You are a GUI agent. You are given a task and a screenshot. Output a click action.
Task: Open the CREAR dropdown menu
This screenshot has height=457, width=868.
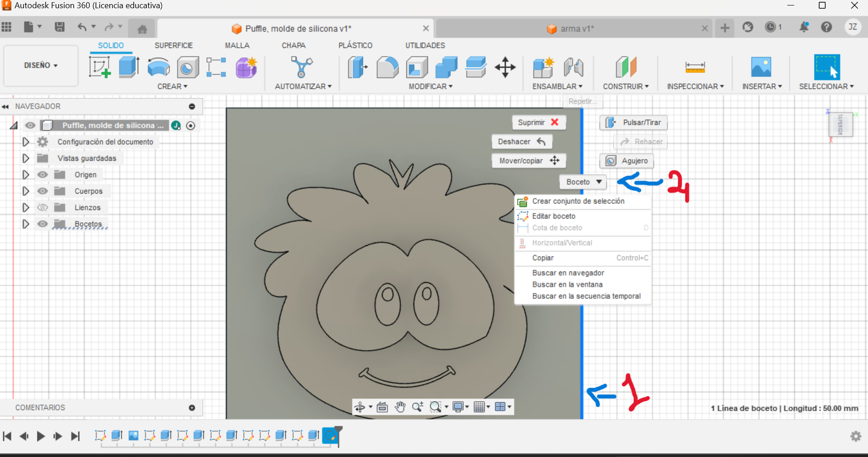click(x=172, y=86)
